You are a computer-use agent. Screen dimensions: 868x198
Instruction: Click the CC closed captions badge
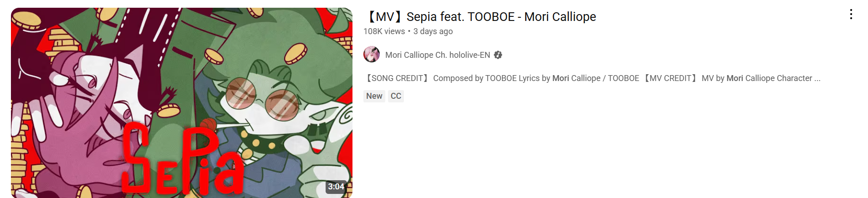click(396, 96)
